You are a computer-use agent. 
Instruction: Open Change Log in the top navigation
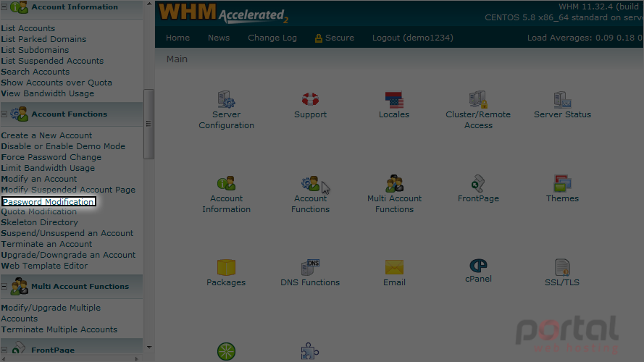click(x=272, y=38)
